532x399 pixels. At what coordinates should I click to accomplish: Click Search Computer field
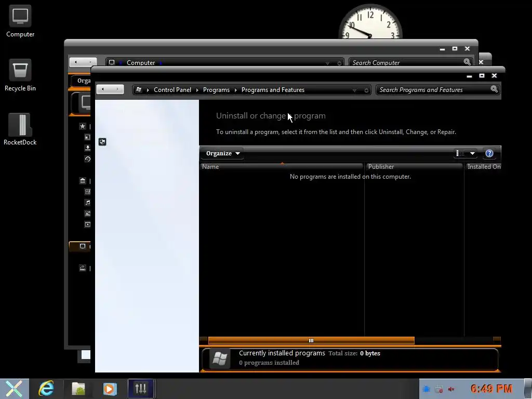point(411,62)
